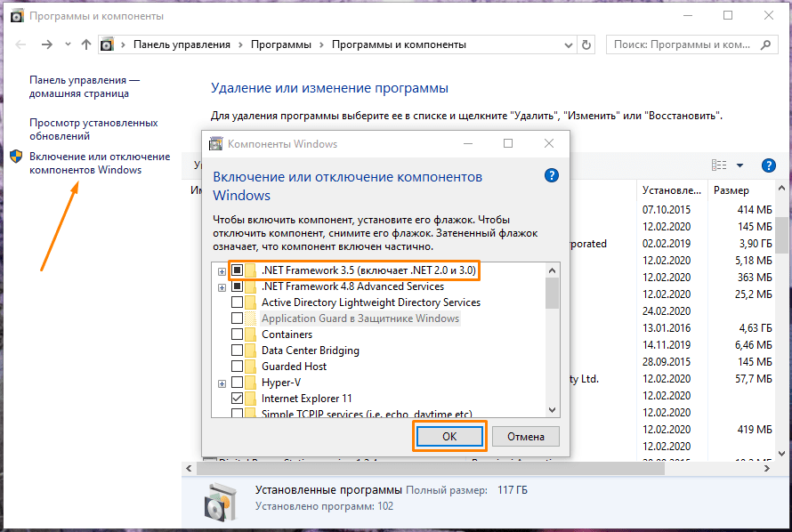
Task: Click the back navigation arrow
Action: point(21,44)
